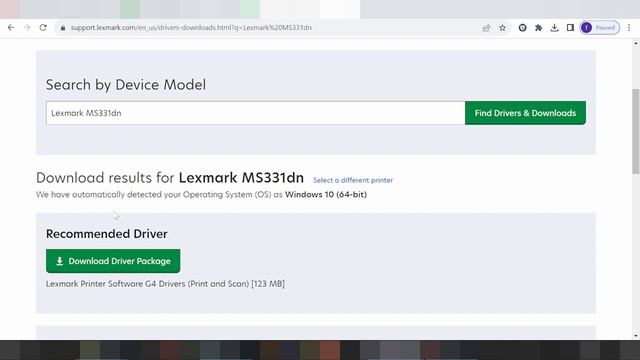Open the Paused profile menu

click(x=600, y=28)
